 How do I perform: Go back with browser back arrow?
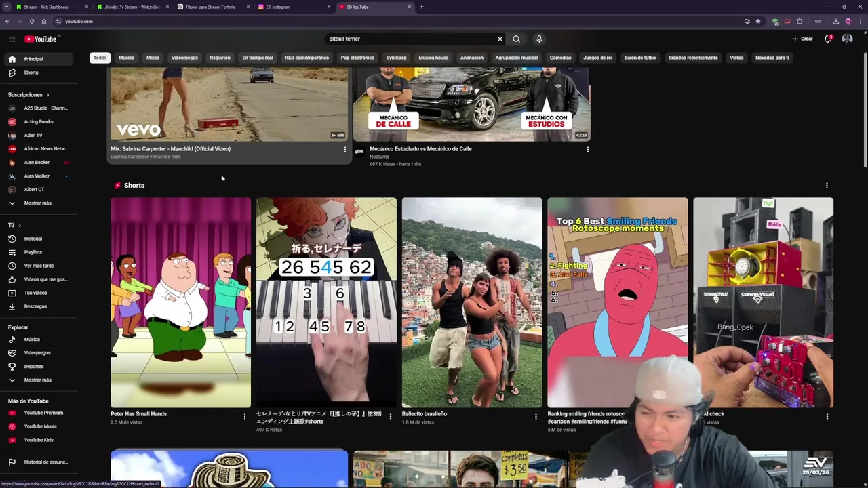[7, 21]
